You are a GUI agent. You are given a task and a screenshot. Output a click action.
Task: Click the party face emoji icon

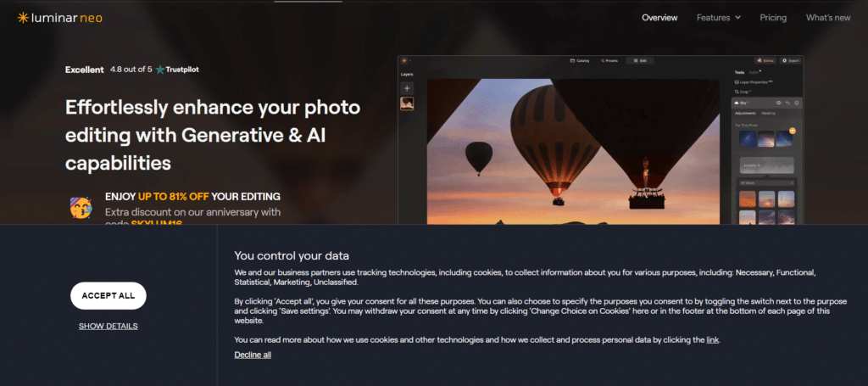click(x=81, y=208)
